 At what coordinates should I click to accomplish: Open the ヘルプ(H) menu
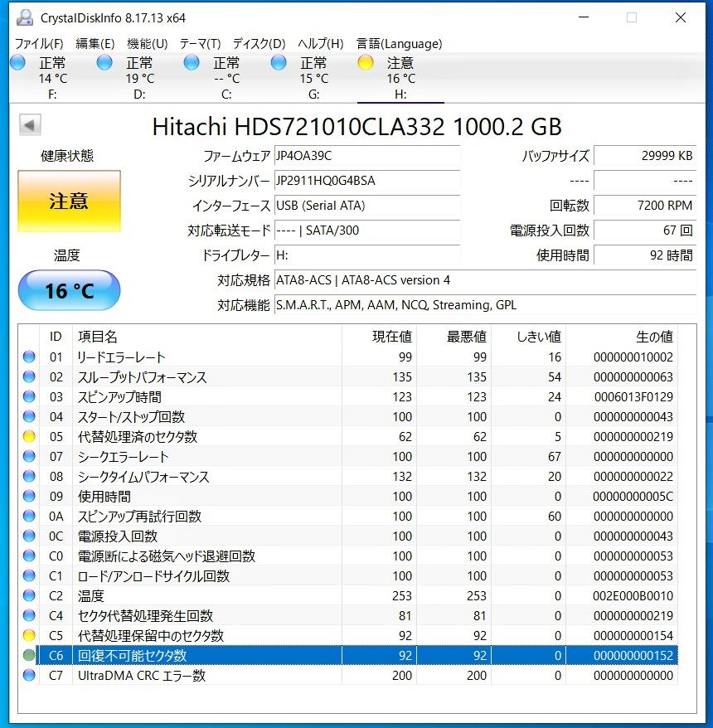point(321,44)
